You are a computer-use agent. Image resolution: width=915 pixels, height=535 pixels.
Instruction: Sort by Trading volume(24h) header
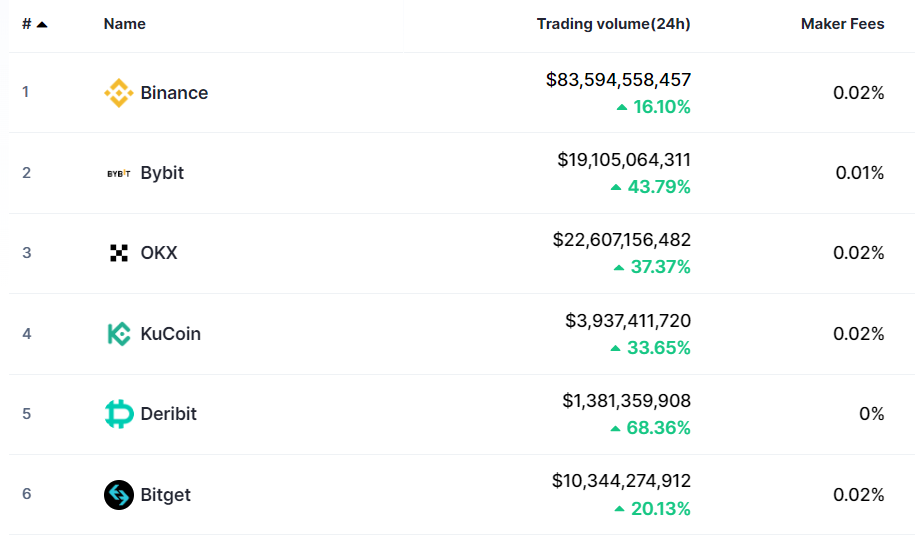point(613,24)
